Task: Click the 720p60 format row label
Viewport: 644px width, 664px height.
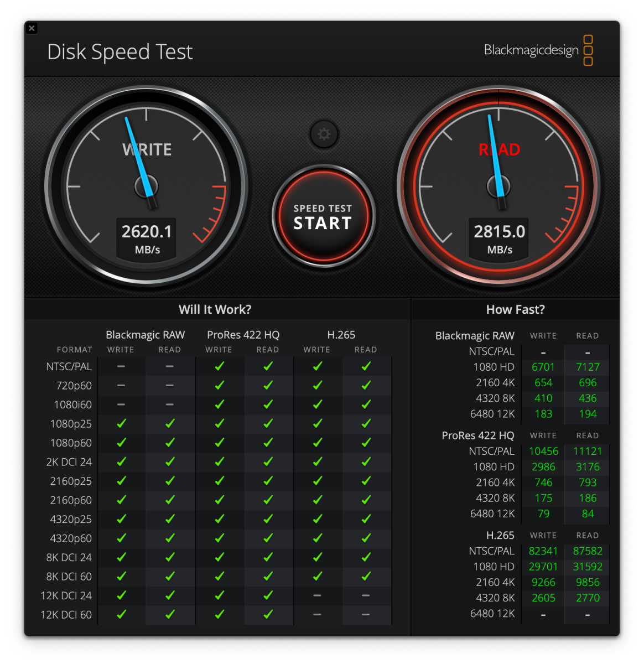Action: [x=74, y=386]
